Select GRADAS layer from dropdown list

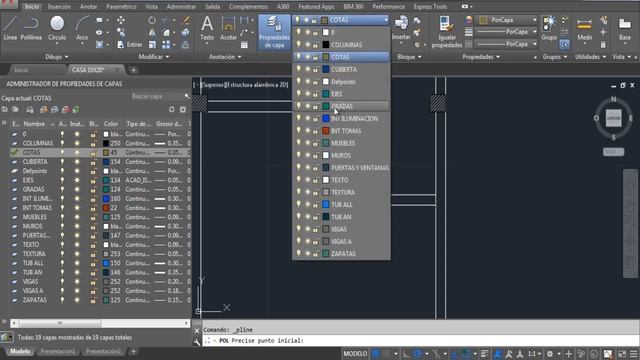pos(341,106)
